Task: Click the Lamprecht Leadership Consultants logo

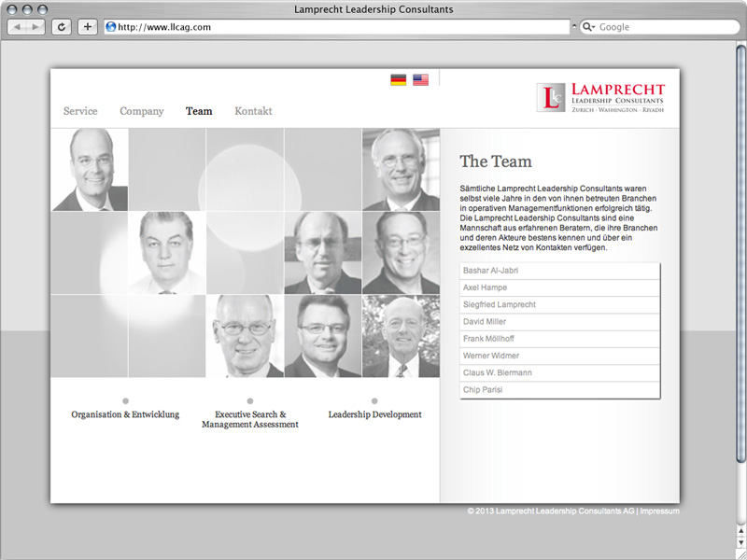Action: (x=600, y=97)
